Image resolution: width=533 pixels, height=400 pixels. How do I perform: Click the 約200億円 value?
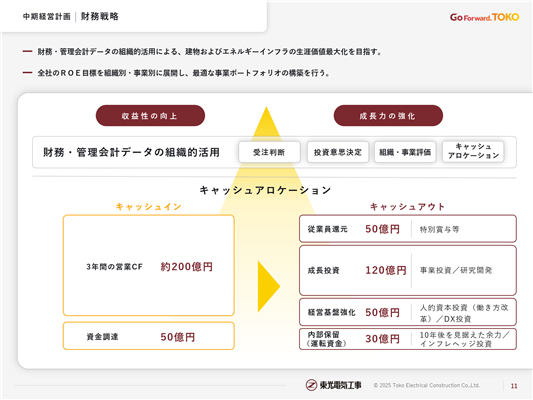pyautogui.click(x=187, y=266)
